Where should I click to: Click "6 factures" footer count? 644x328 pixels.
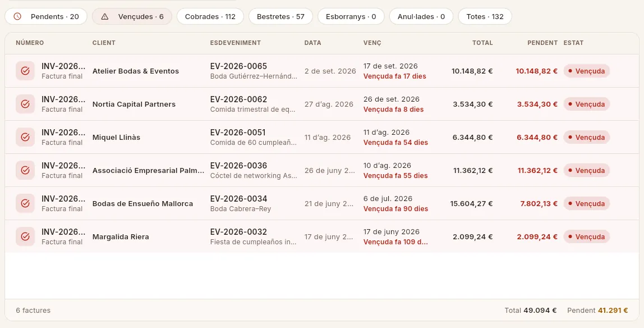[x=33, y=311]
